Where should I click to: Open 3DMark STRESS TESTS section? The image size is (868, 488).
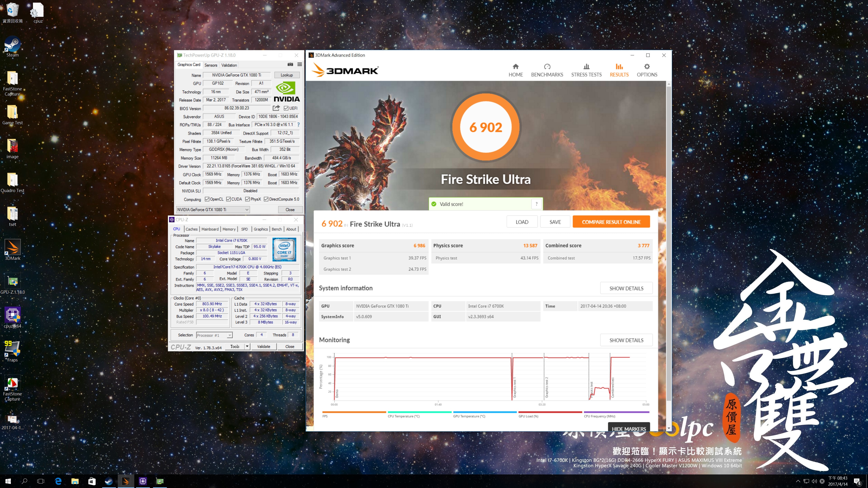point(586,70)
